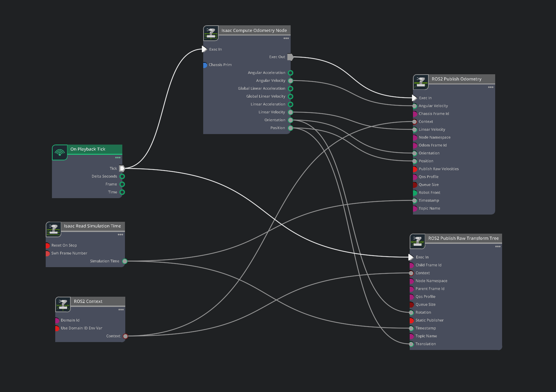Expand the On Playback Tick node options dots
The height and width of the screenshot is (392, 556).
tap(118, 158)
